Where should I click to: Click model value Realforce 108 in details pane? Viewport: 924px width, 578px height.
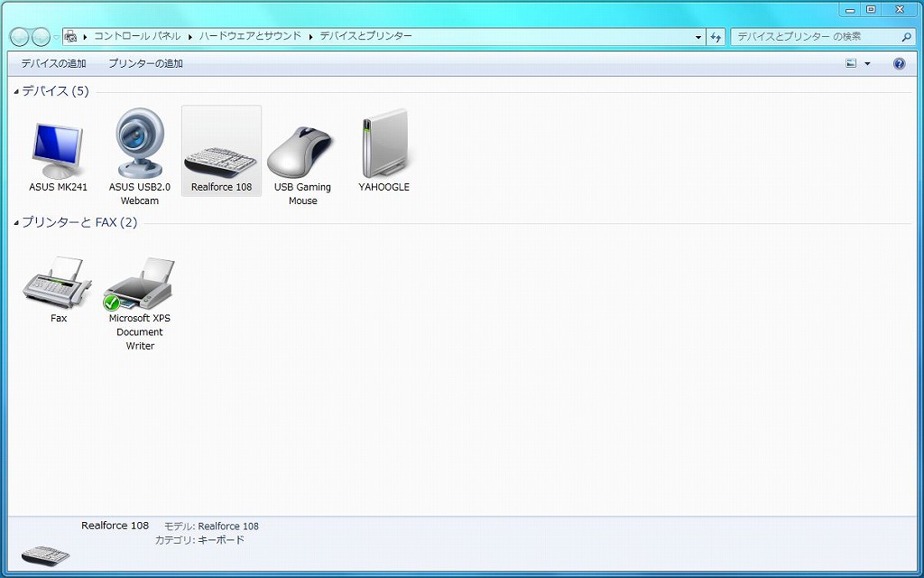click(228, 527)
